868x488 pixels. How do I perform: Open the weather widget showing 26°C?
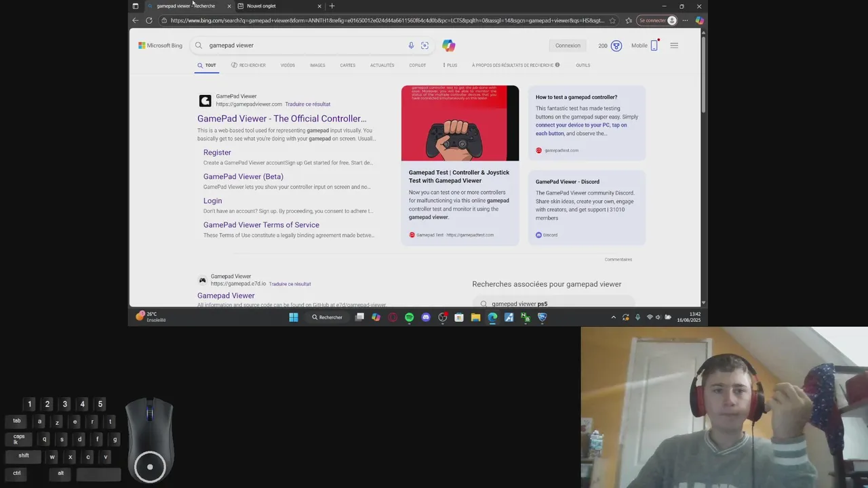click(151, 317)
